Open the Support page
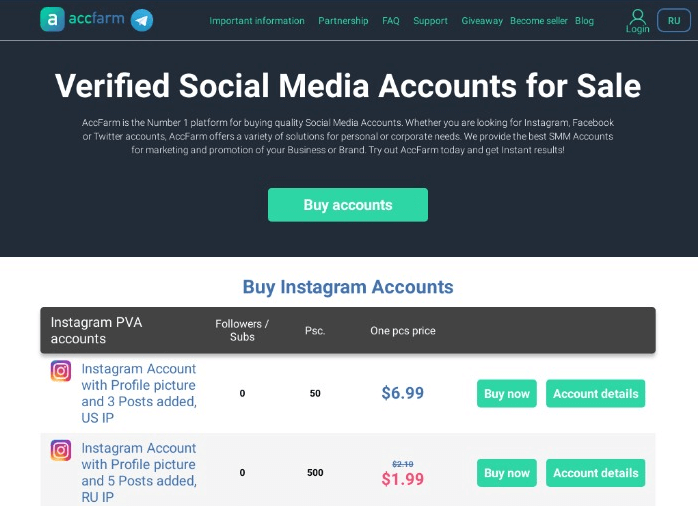698x506 pixels. 430,21
